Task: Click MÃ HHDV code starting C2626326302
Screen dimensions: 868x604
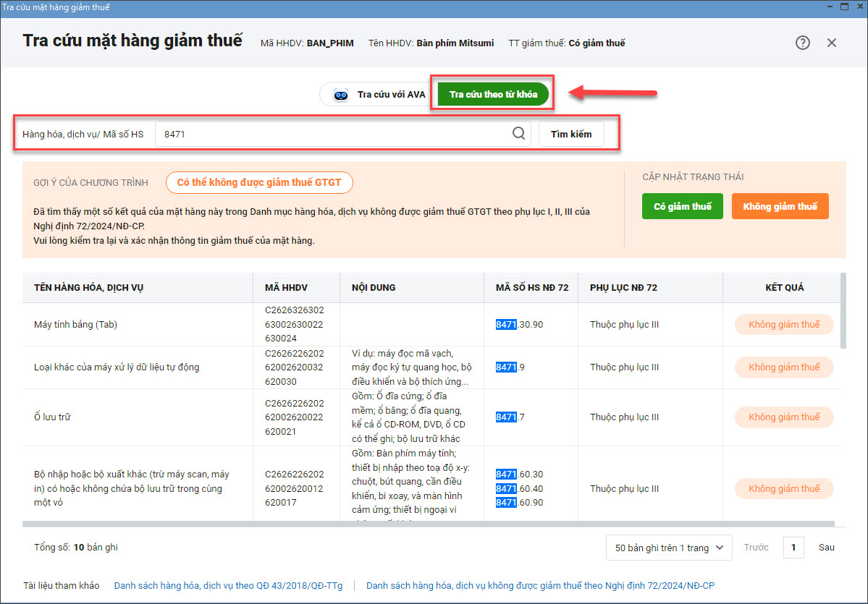Action: coord(294,324)
